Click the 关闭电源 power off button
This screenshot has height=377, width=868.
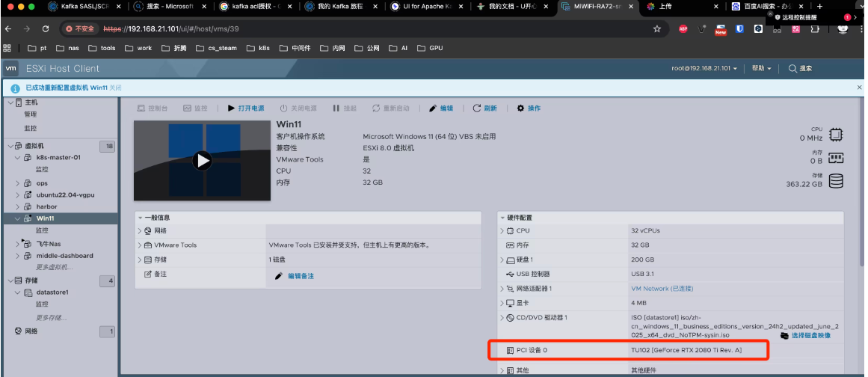(298, 108)
